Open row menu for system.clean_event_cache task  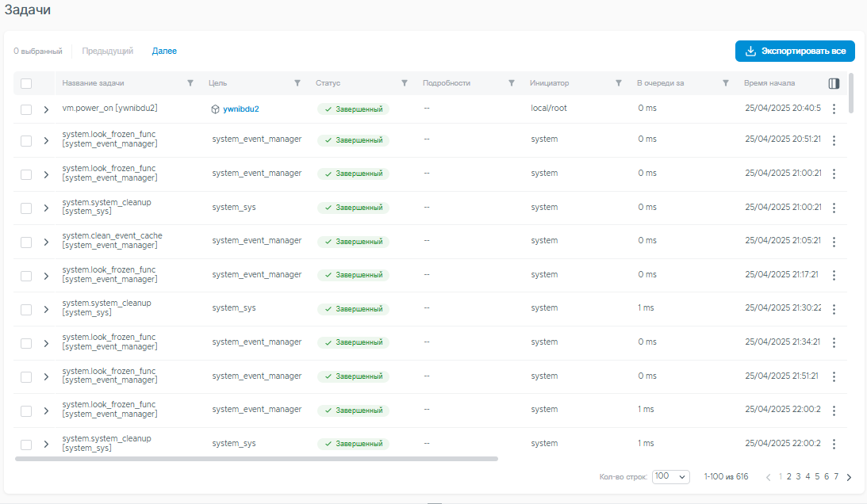[x=834, y=242]
